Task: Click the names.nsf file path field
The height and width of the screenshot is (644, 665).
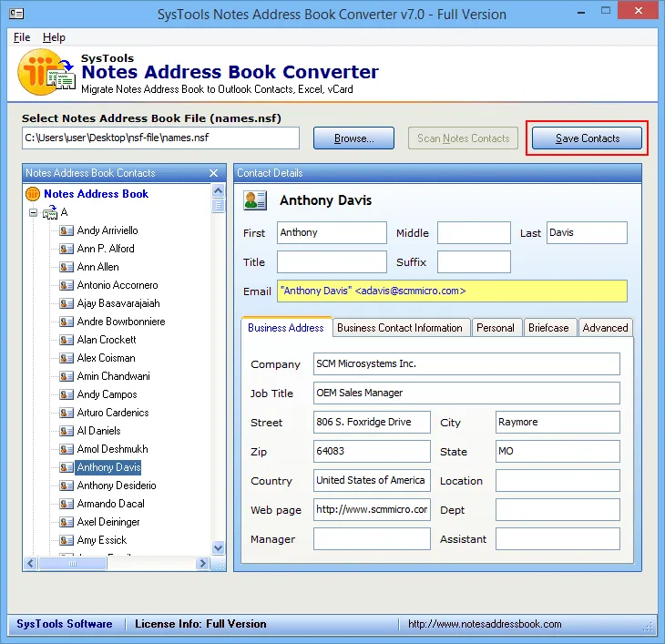Action: click(x=160, y=138)
